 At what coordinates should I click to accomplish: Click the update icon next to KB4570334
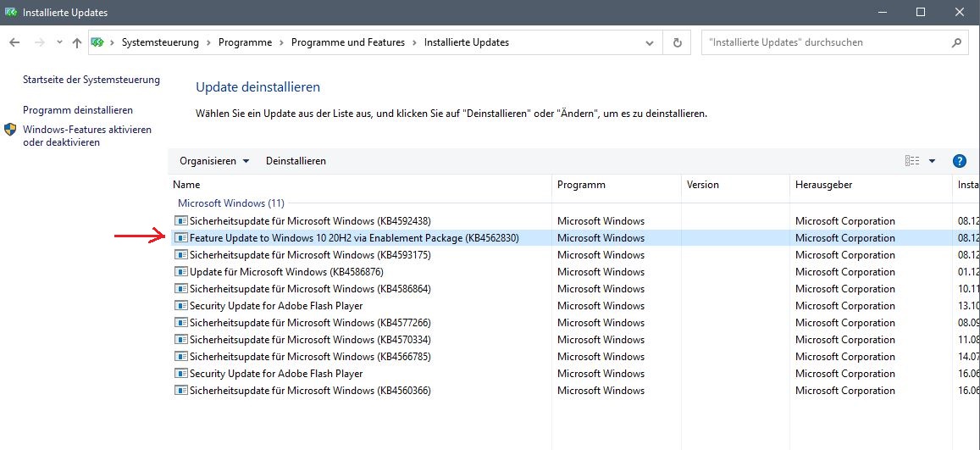pyautogui.click(x=180, y=339)
